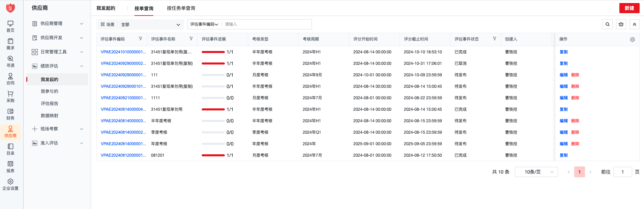Open the 目录 catalog icon
644x209 pixels.
(x=10, y=149)
